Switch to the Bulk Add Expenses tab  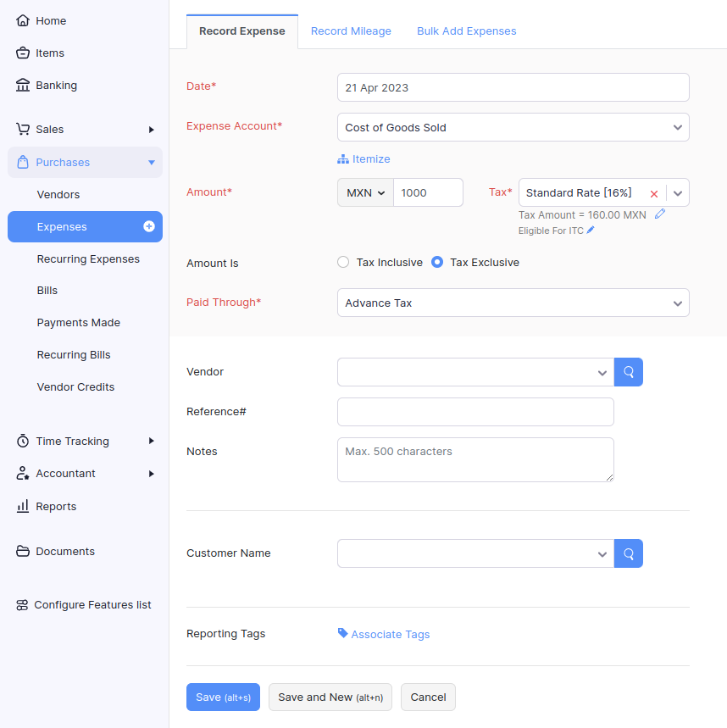click(x=466, y=31)
